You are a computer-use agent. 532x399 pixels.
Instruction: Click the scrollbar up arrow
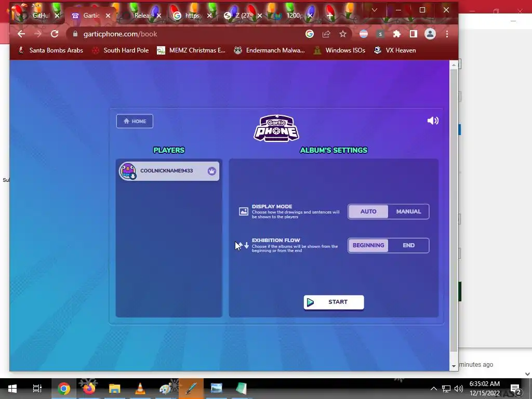[454, 64]
